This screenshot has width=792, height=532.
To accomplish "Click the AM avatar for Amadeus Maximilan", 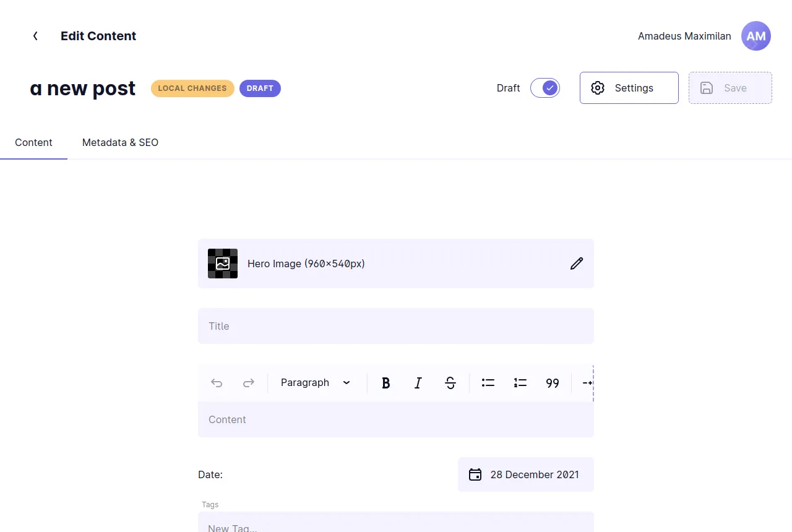I will pyautogui.click(x=755, y=36).
